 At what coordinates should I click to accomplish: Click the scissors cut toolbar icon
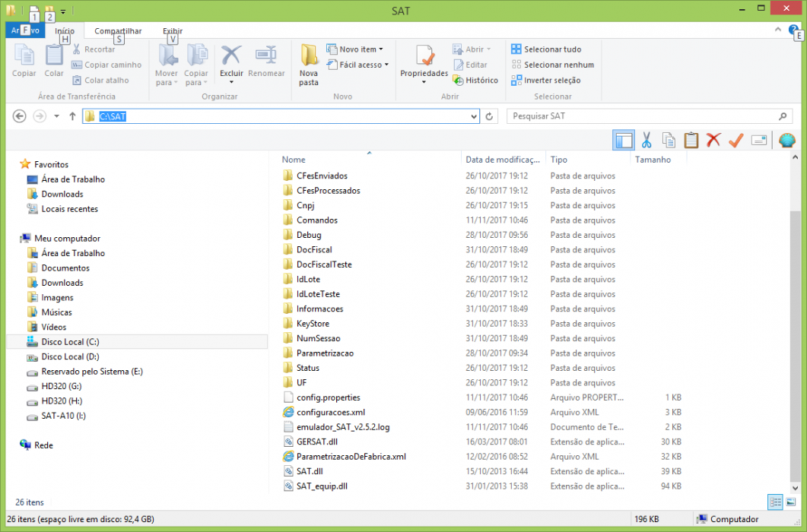(x=647, y=140)
